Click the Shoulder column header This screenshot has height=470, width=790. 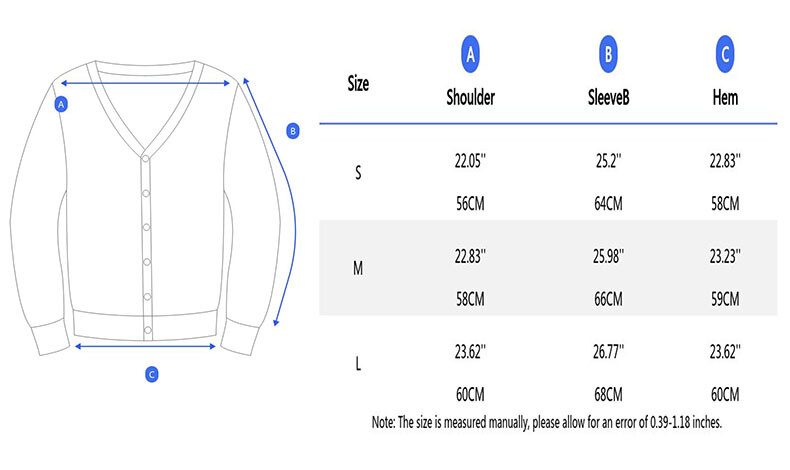(x=470, y=98)
